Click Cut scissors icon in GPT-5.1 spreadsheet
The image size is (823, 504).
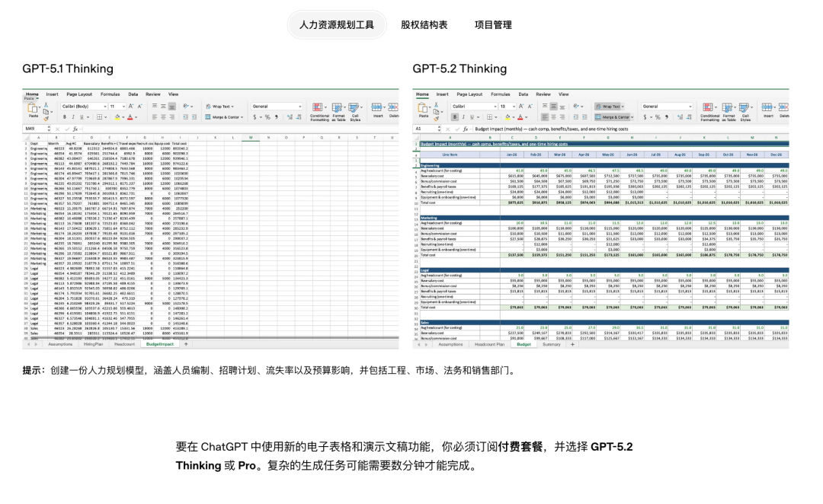click(46, 104)
